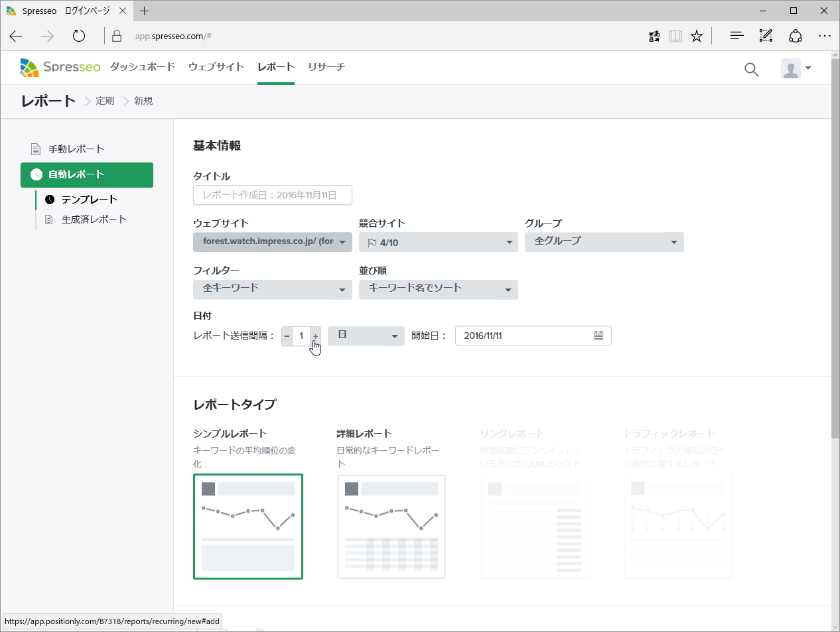Image resolution: width=840 pixels, height=632 pixels.
Task: Open a new browser tab
Action: [x=145, y=11]
